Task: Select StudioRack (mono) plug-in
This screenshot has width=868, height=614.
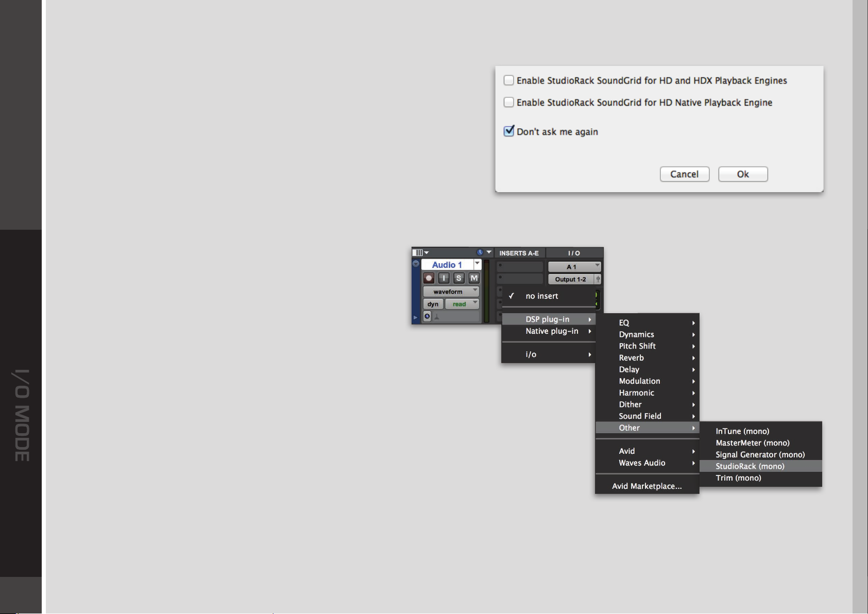Action: coord(761,466)
